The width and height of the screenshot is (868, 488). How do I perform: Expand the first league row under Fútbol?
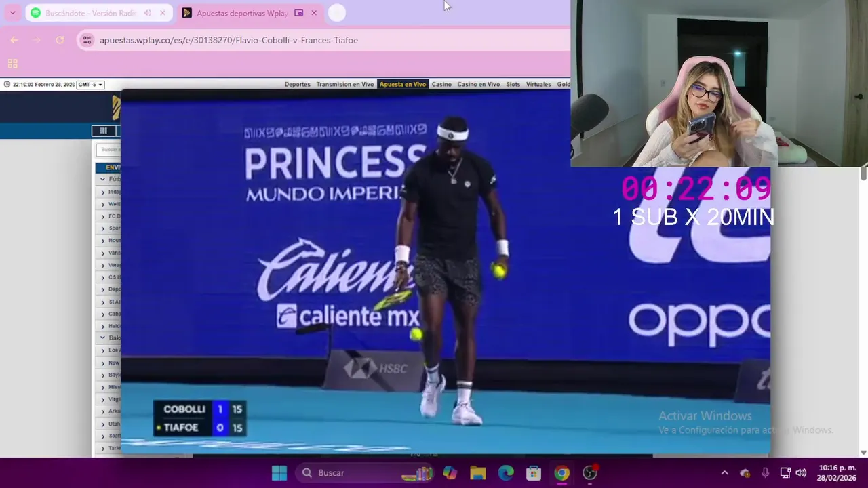pyautogui.click(x=103, y=192)
